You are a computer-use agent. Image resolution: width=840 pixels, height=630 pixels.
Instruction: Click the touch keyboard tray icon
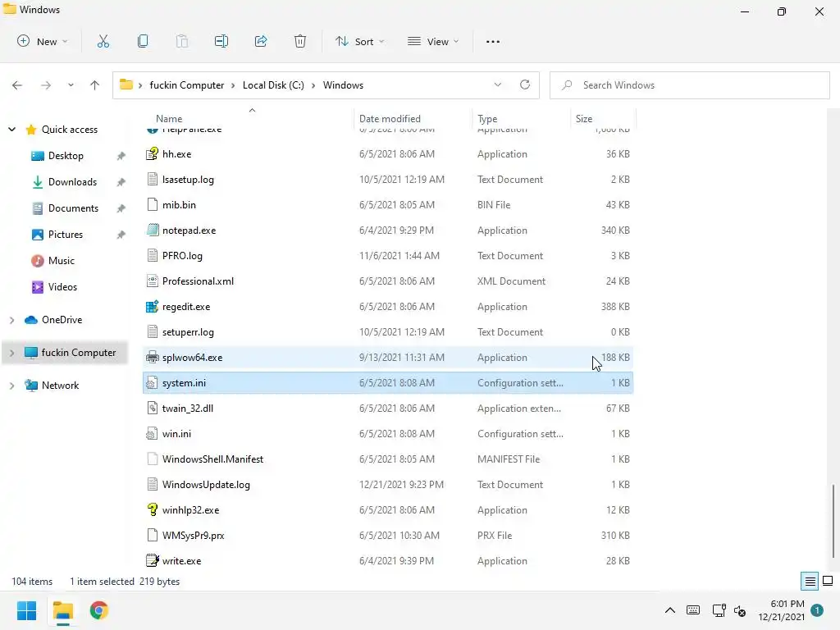coord(692,610)
